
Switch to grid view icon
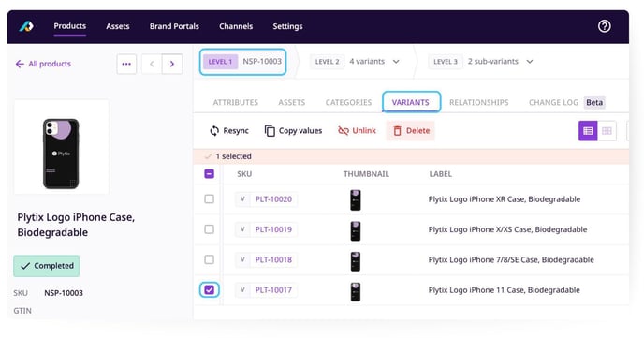(607, 131)
